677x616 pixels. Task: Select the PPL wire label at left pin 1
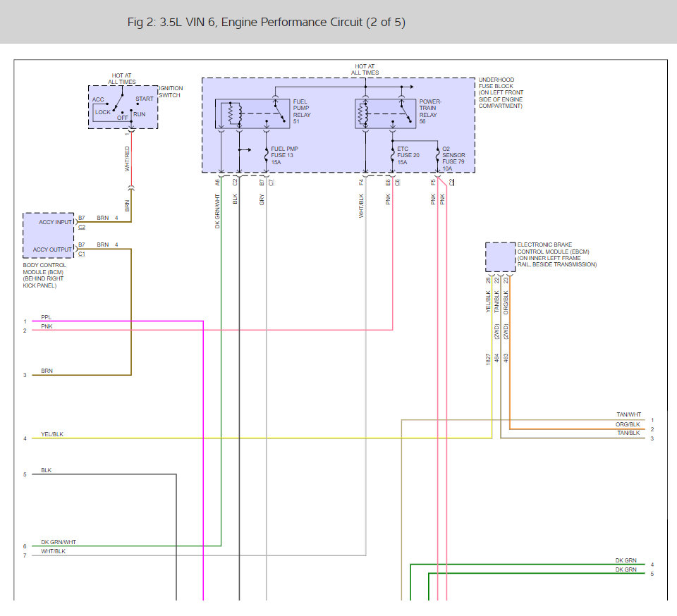click(x=47, y=317)
